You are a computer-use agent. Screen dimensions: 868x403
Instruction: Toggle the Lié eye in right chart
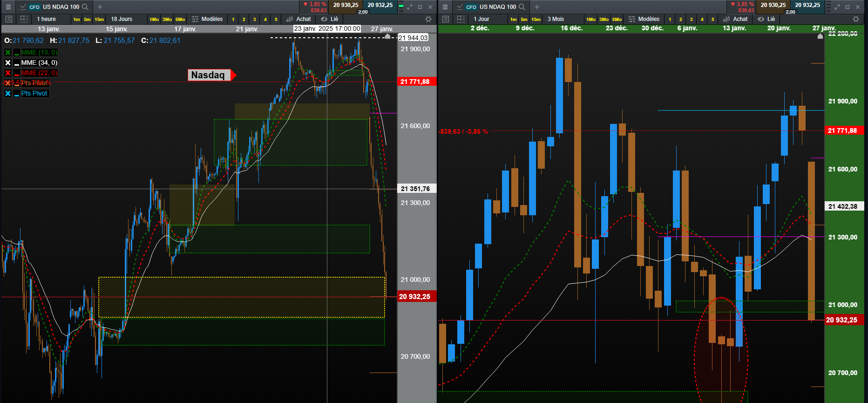761,19
